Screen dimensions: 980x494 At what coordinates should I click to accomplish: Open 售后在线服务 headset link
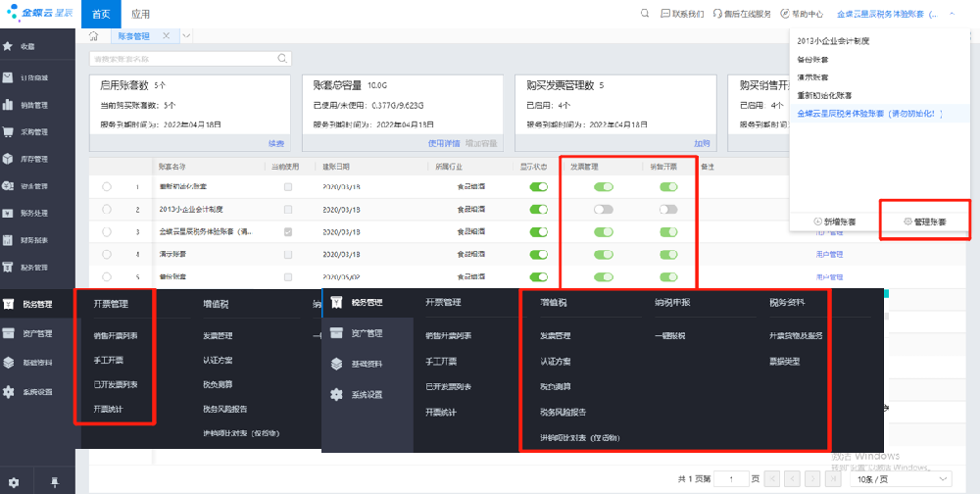pyautogui.click(x=742, y=14)
